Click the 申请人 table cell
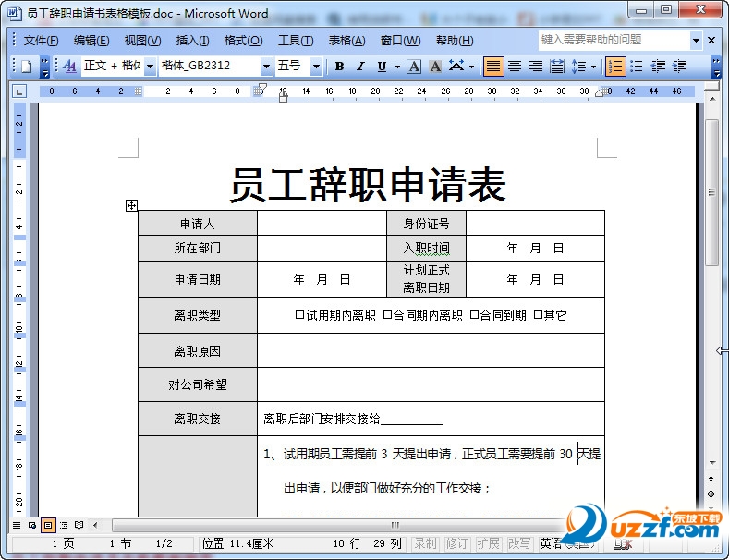 coord(198,224)
